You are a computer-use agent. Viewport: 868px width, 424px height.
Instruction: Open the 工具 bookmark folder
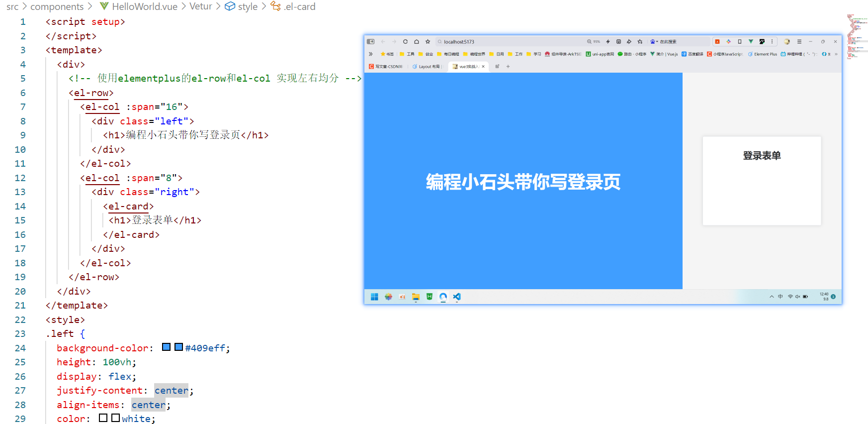[x=407, y=54]
